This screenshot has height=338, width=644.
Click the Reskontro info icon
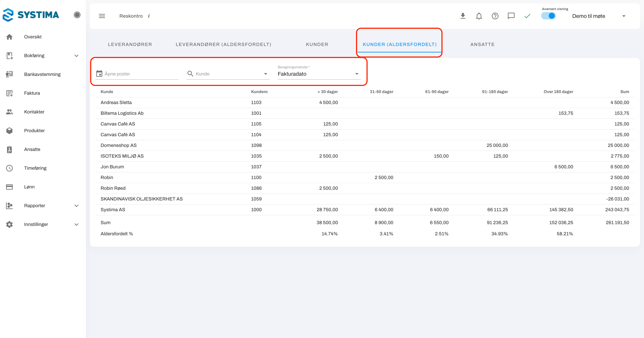click(x=149, y=16)
